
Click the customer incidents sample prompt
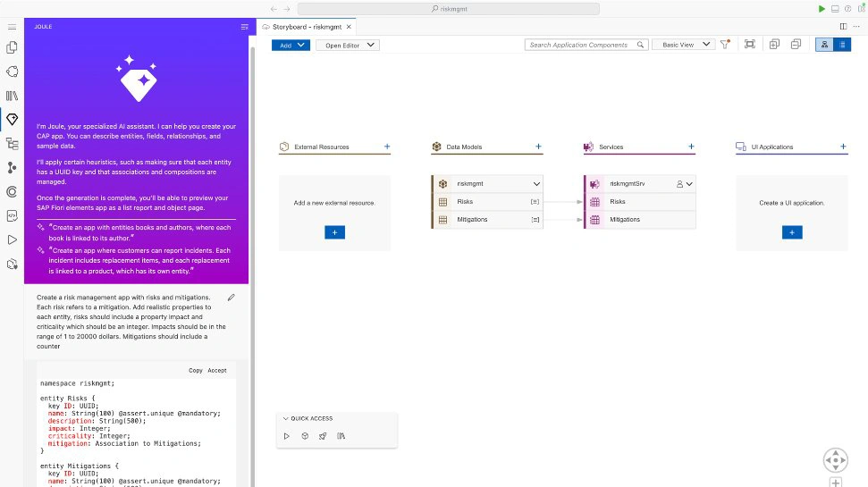click(x=139, y=261)
